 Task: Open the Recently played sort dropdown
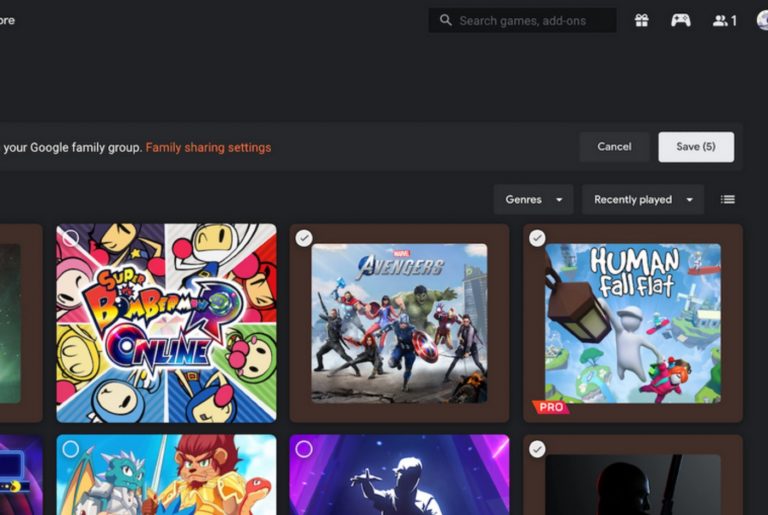pos(643,199)
